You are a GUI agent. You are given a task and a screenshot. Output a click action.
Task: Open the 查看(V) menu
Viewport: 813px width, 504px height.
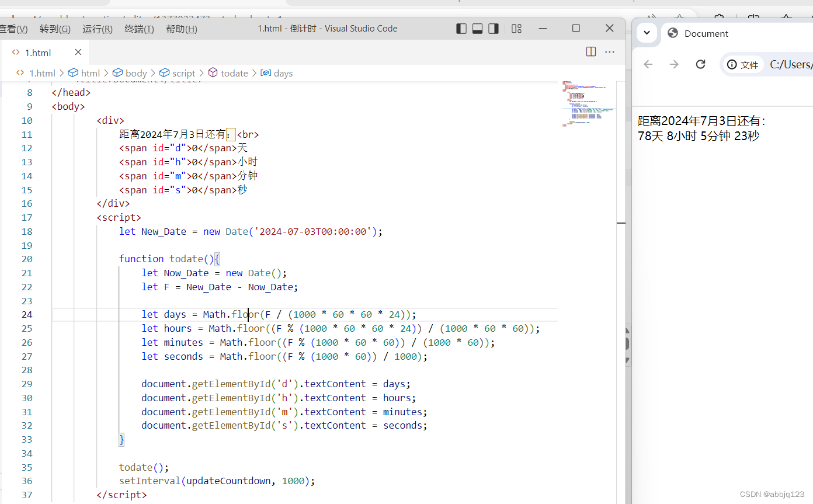13,29
